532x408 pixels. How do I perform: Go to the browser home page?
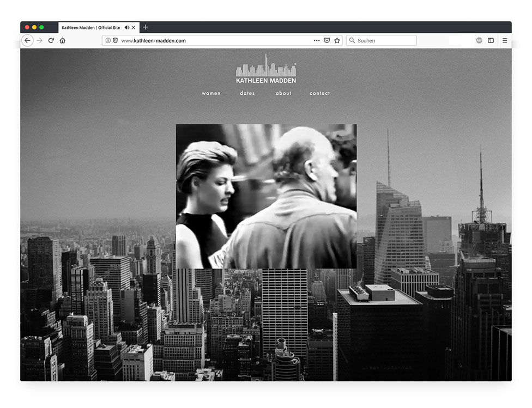(x=63, y=40)
